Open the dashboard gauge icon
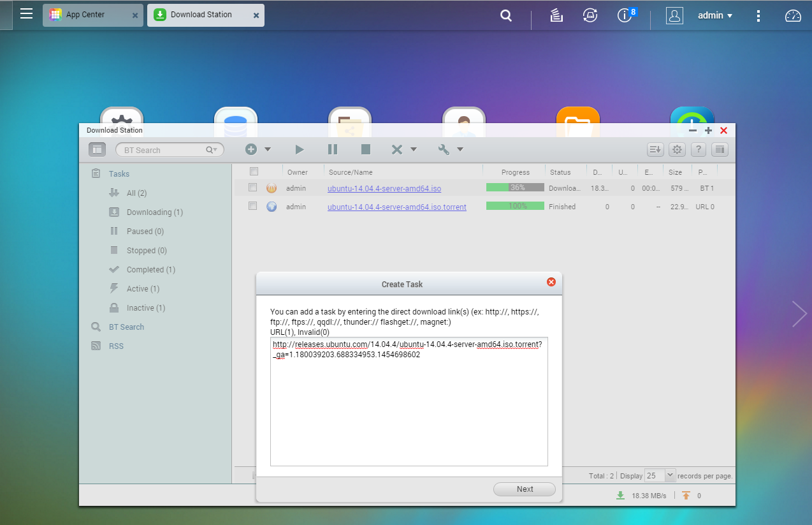This screenshot has width=812, height=525. pyautogui.click(x=793, y=16)
